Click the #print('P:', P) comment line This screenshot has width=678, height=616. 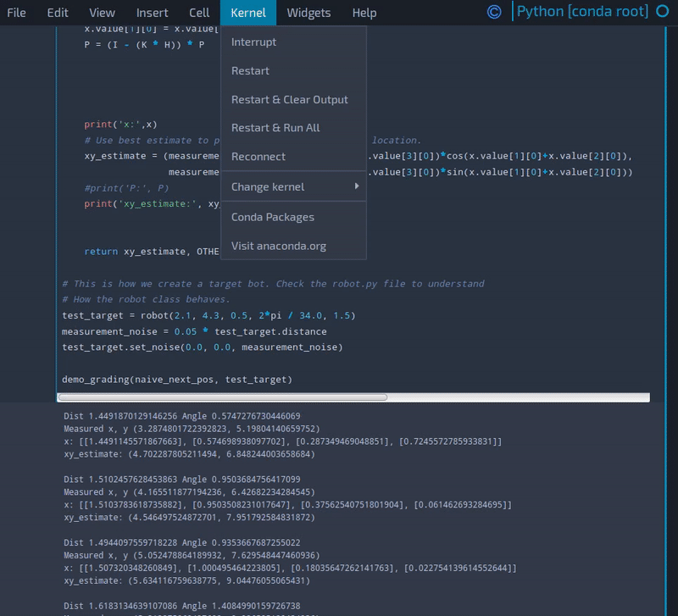pyautogui.click(x=126, y=188)
